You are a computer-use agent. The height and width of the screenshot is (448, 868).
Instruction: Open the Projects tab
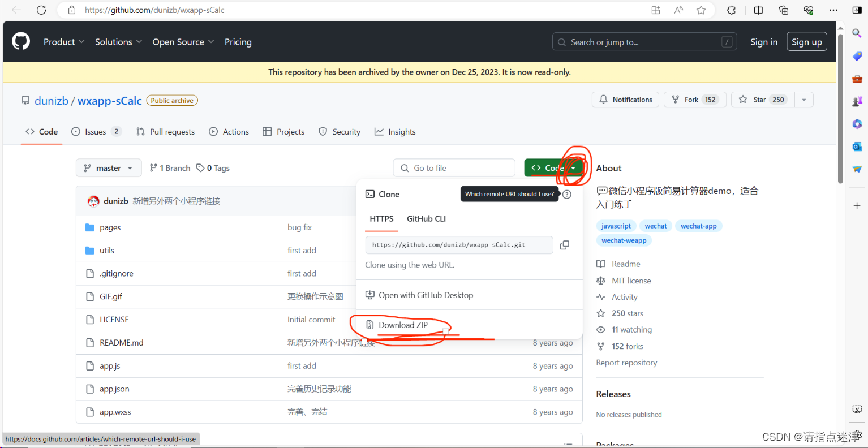pos(283,132)
